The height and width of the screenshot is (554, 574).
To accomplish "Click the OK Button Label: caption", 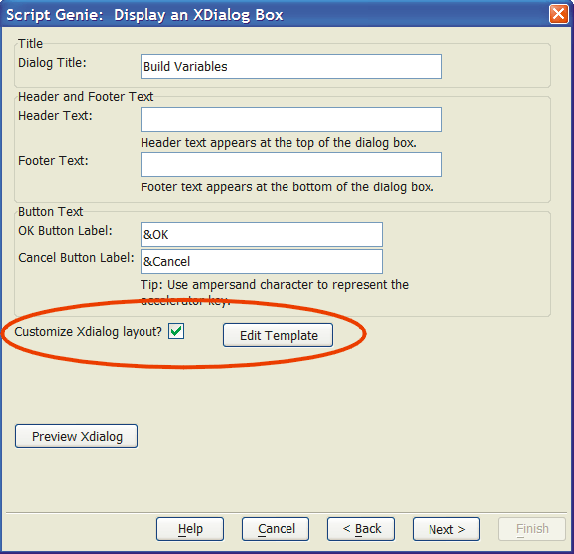I will tap(65, 231).
